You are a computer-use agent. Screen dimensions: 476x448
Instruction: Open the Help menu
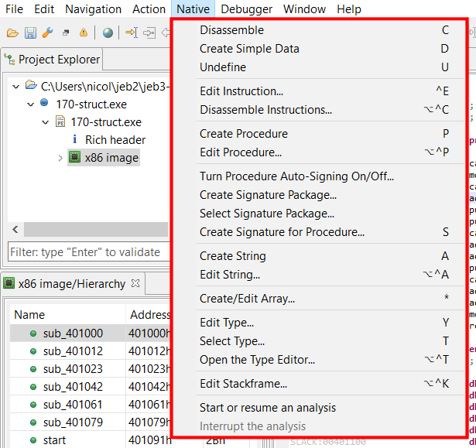(x=349, y=9)
